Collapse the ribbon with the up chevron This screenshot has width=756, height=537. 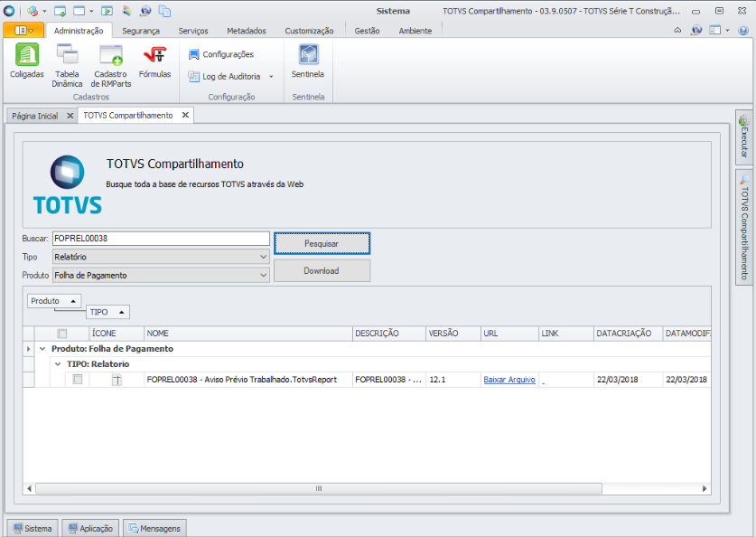coord(677,31)
